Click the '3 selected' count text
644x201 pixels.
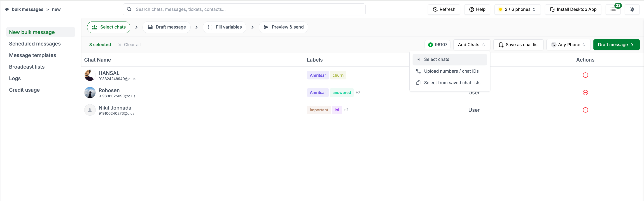point(100,45)
